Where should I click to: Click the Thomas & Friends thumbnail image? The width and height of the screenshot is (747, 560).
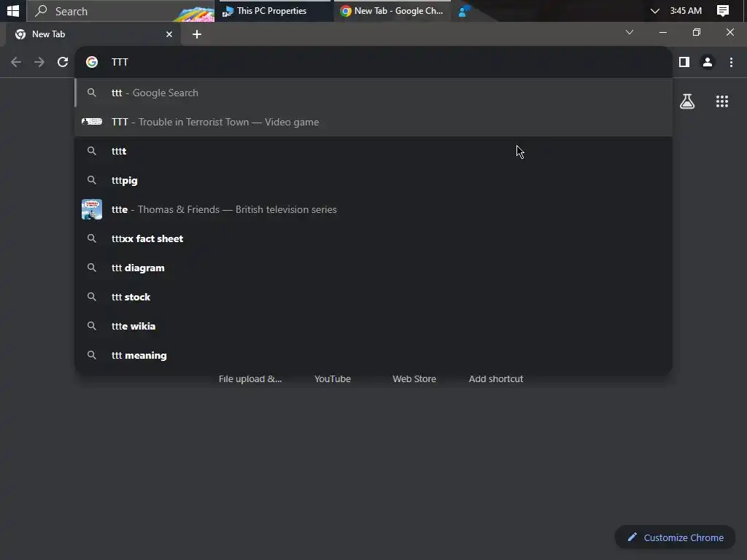pos(92,209)
